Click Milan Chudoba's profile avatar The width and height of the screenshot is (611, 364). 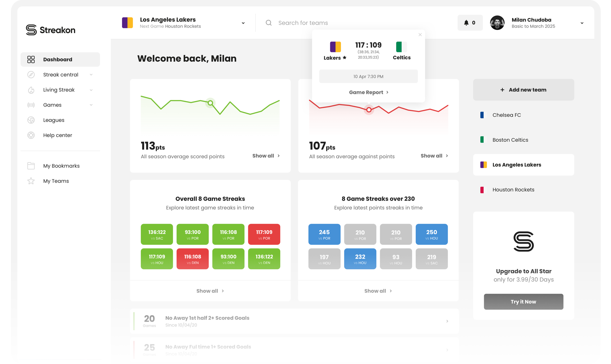coord(497,23)
